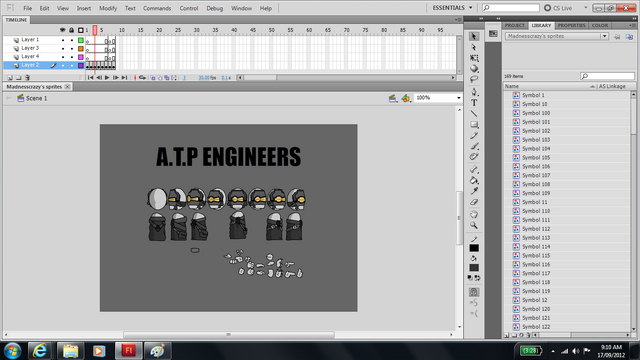640x360 pixels.
Task: Open the Modify menu
Action: coord(108,8)
